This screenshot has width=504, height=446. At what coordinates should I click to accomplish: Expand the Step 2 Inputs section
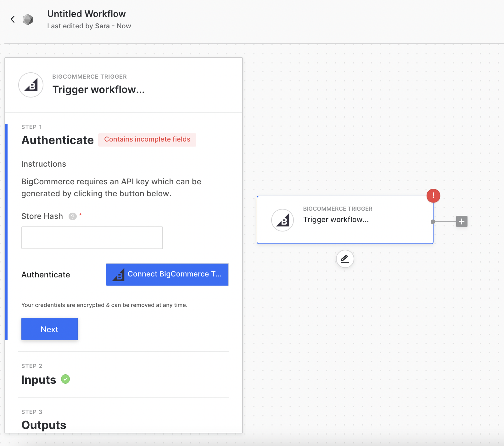click(39, 380)
